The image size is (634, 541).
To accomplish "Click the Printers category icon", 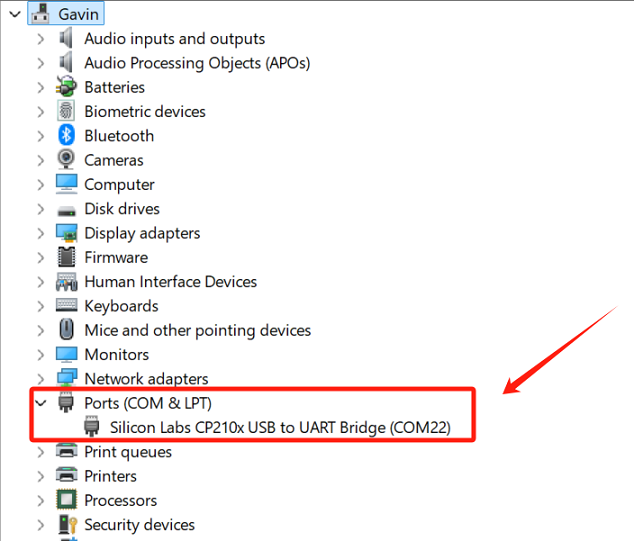I will tap(67, 476).
